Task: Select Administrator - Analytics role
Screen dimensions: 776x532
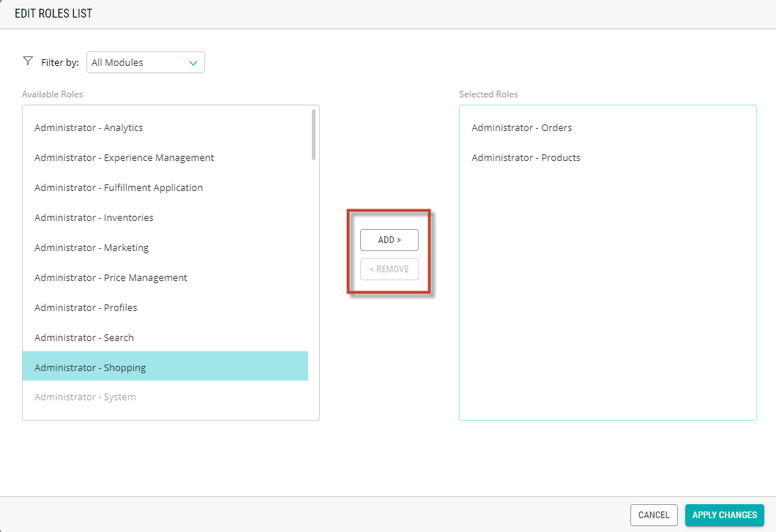Action: click(89, 128)
